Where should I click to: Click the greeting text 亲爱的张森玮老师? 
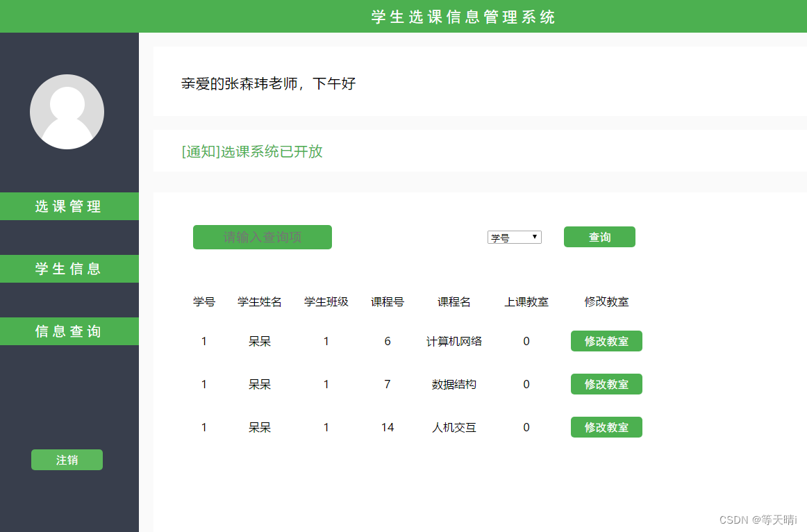coord(267,84)
